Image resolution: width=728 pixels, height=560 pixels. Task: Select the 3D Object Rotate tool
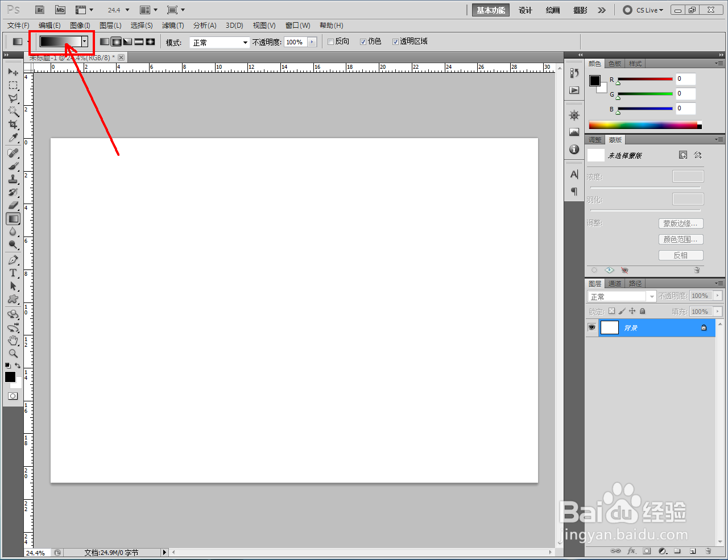coord(13,314)
